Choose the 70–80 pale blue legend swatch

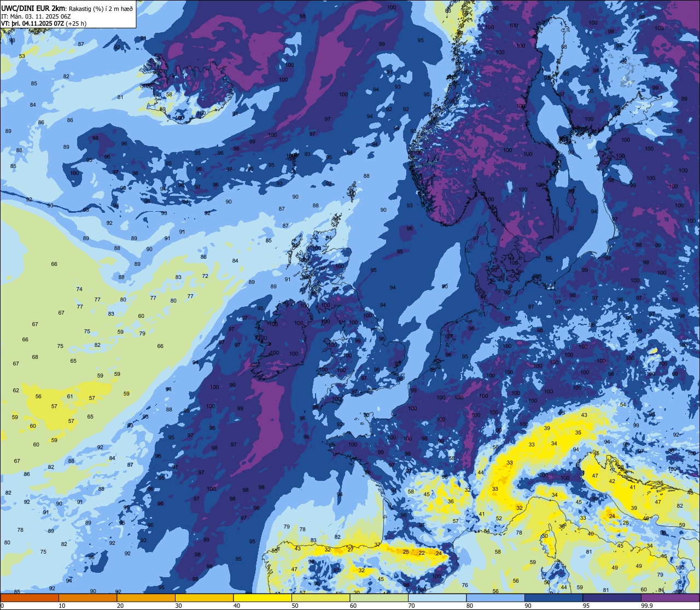click(x=437, y=597)
